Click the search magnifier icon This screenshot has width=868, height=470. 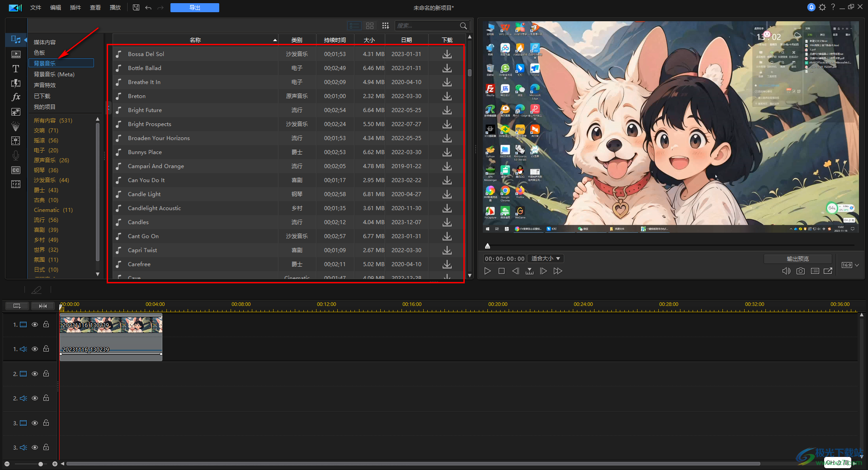(463, 26)
